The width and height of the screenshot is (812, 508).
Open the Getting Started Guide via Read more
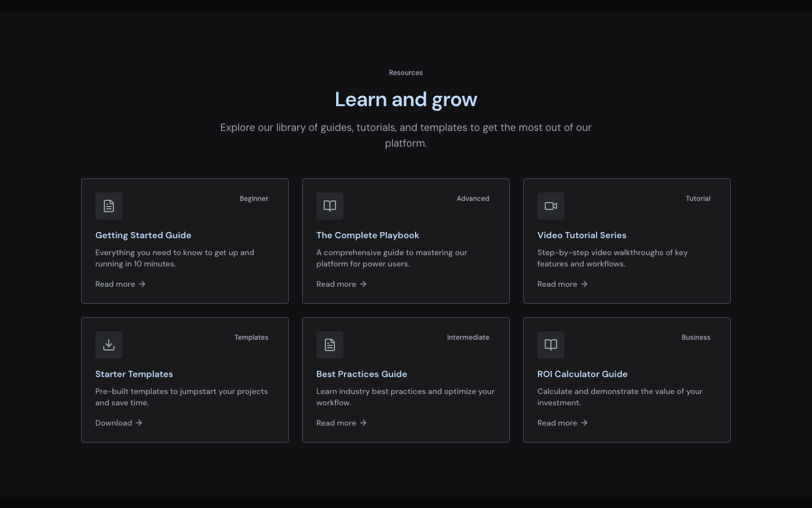click(x=115, y=284)
